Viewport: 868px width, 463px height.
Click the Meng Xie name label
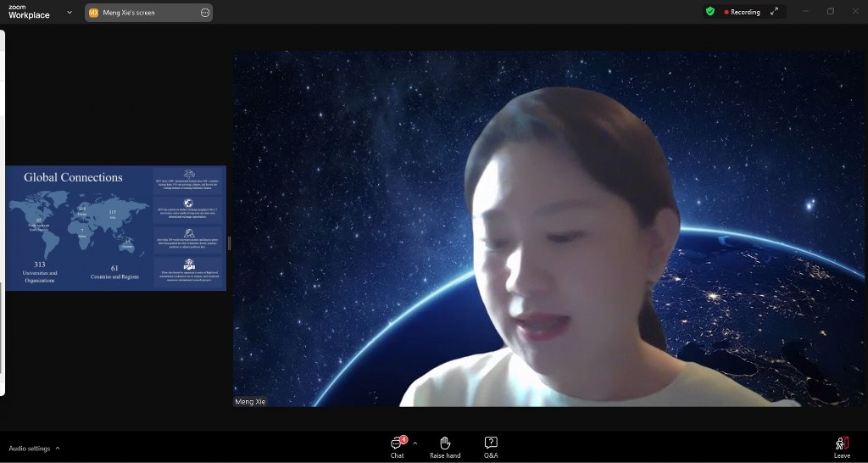click(250, 402)
